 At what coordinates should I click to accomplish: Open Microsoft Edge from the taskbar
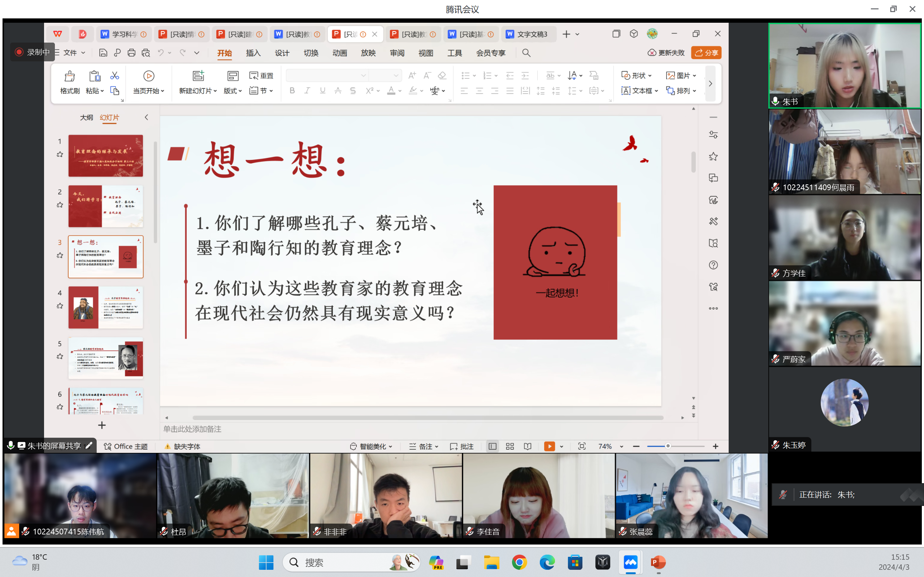pos(547,563)
